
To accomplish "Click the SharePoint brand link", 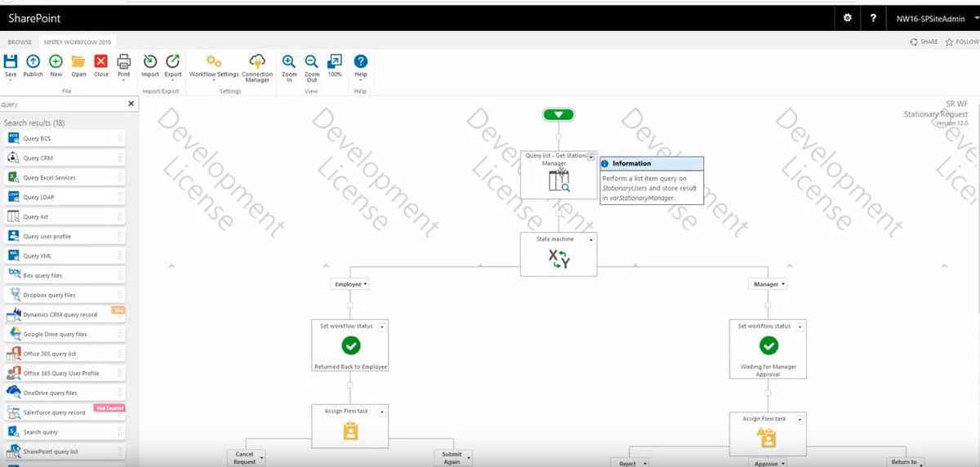I will coord(34,18).
